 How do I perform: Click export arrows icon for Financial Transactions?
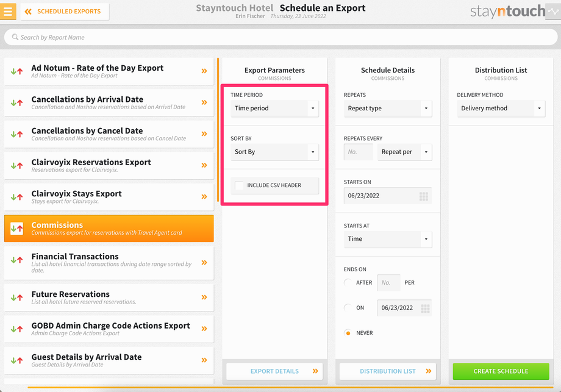point(17,260)
